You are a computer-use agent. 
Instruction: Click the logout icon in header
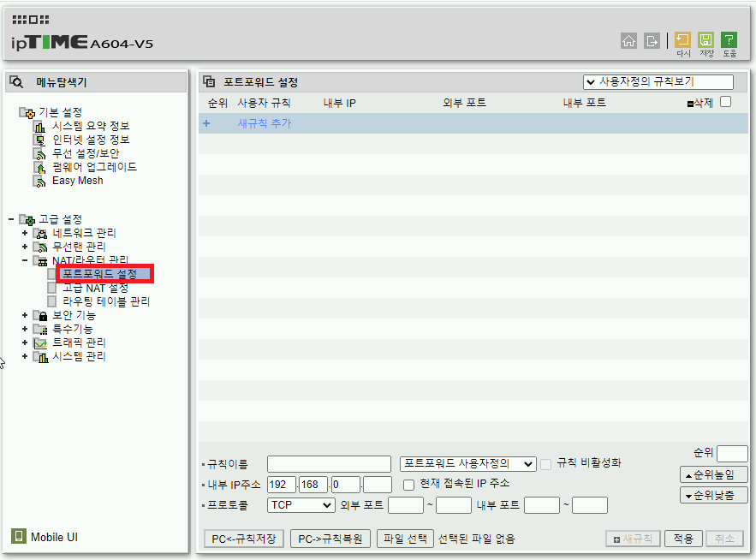tap(652, 41)
